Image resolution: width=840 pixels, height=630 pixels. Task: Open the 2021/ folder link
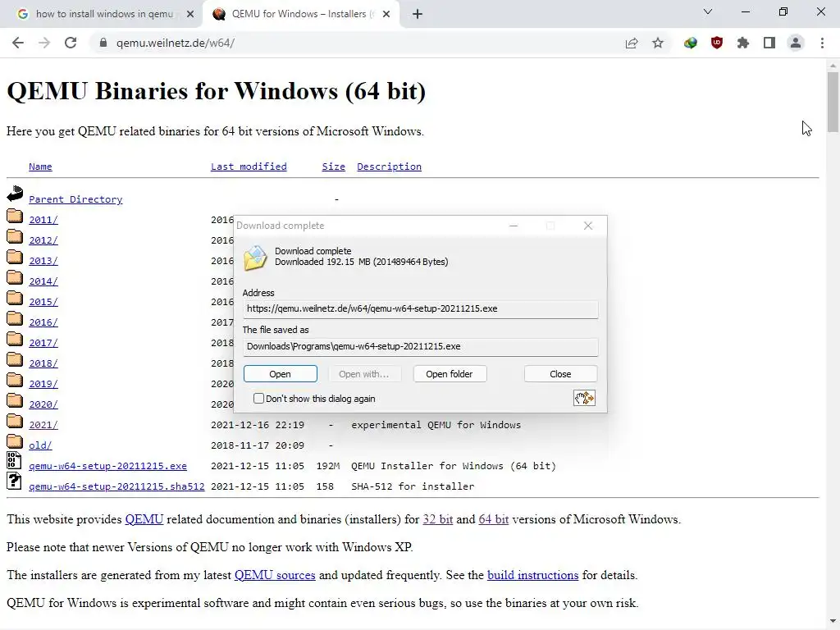pos(43,425)
